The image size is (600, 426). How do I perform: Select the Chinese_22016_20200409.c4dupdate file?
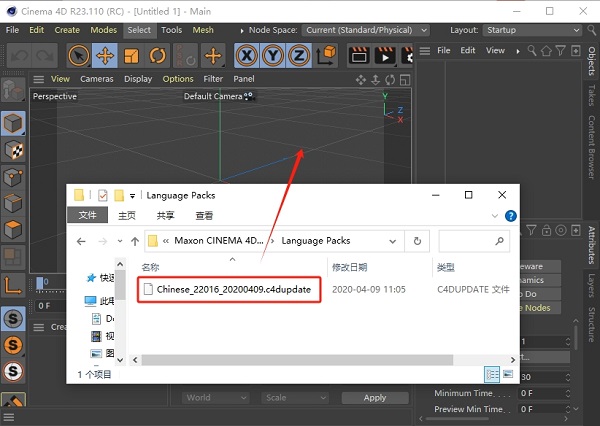click(229, 289)
